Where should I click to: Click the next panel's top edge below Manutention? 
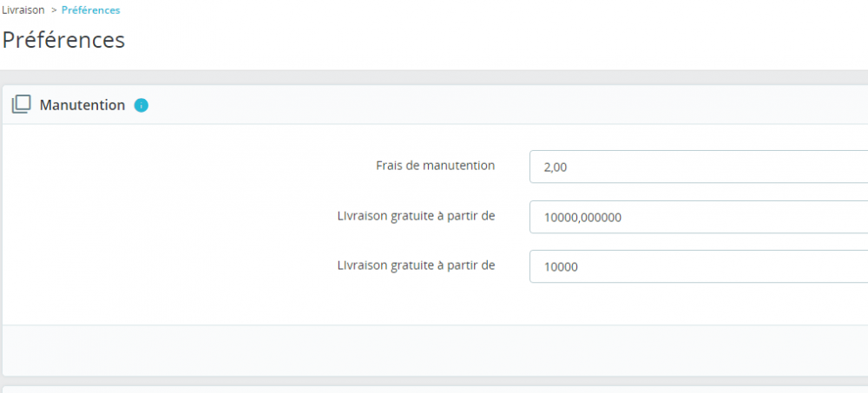point(434,389)
